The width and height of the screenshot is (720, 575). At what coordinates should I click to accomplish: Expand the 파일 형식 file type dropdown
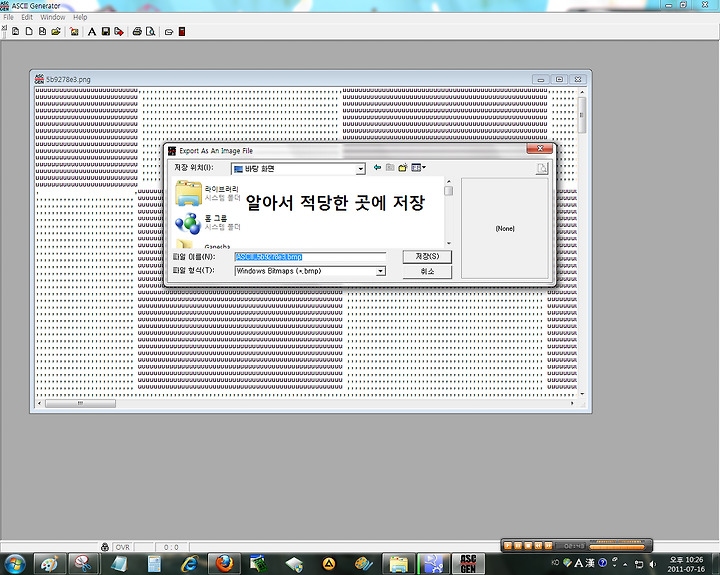(380, 271)
